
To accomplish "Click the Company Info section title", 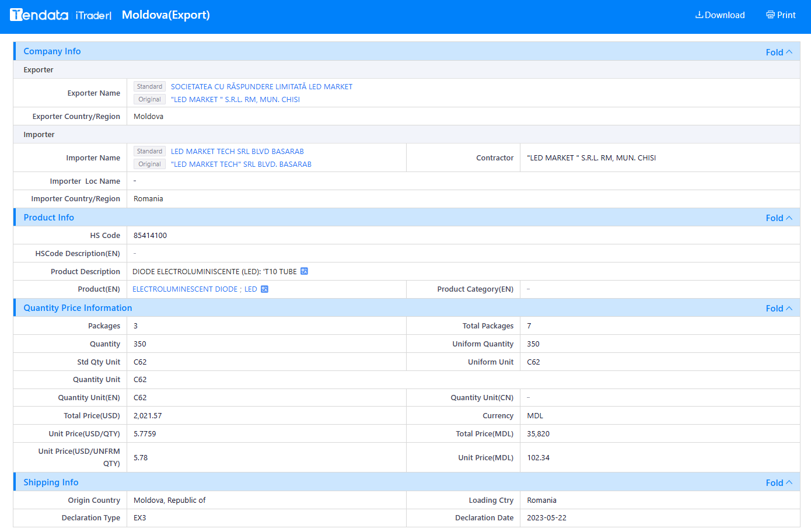I will [x=52, y=51].
